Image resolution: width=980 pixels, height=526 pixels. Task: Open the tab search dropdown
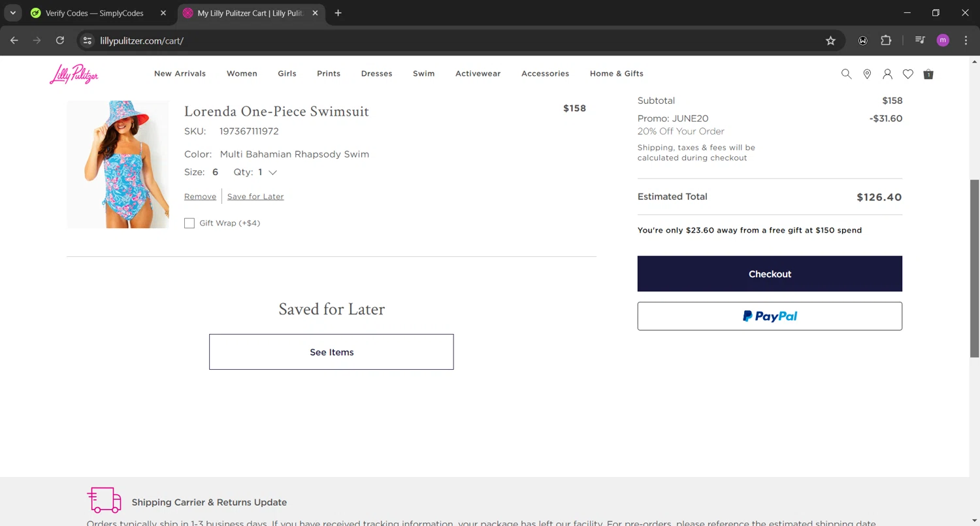click(12, 13)
